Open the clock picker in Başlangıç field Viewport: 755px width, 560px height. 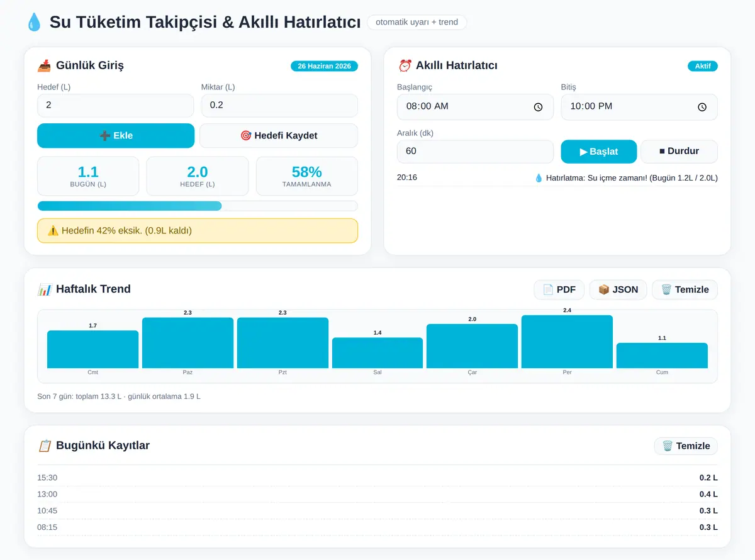coord(538,107)
